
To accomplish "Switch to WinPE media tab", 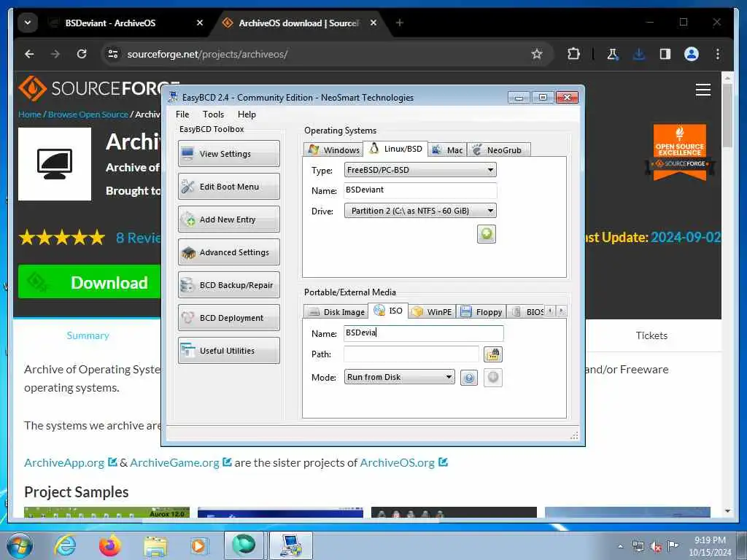I will 432,312.
